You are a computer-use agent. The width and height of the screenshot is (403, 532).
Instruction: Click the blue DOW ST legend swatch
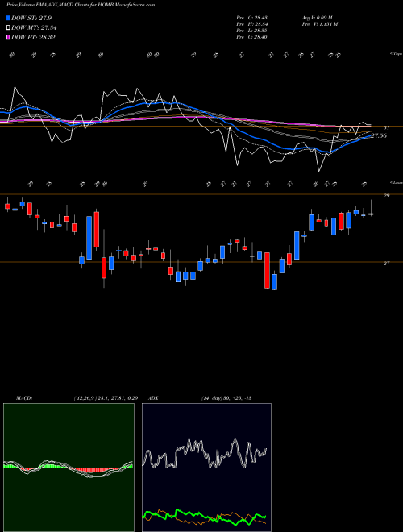(8, 18)
